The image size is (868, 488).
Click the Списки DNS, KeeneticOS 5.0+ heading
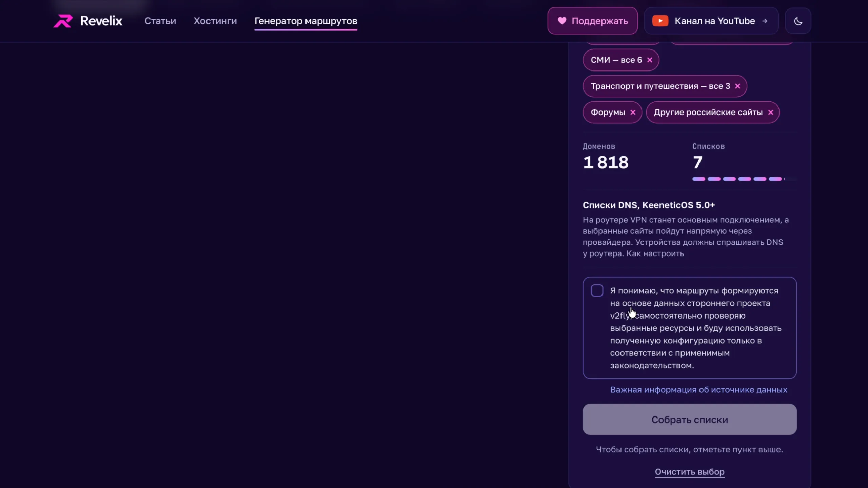pos(649,205)
